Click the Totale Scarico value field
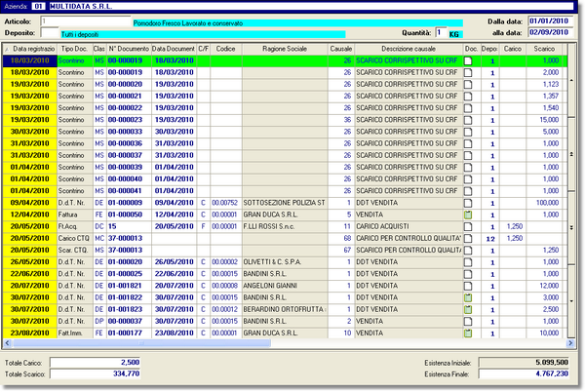Viewport: 585px width, 392px height. (95, 373)
